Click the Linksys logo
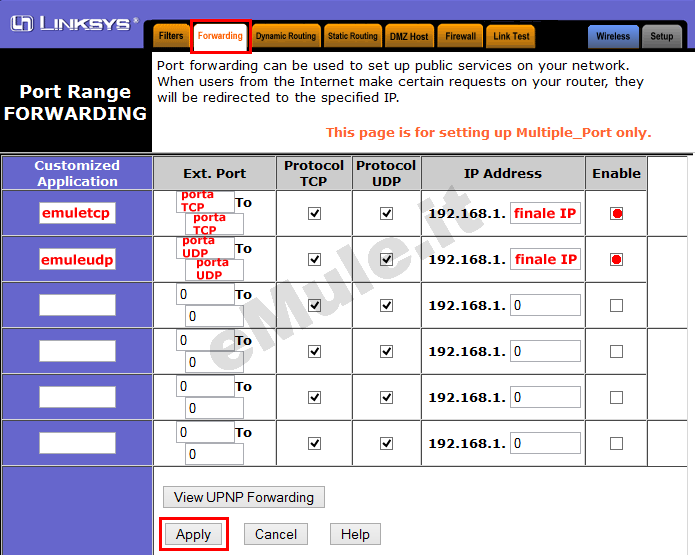Screen dimensions: 695x555 (x=74, y=23)
